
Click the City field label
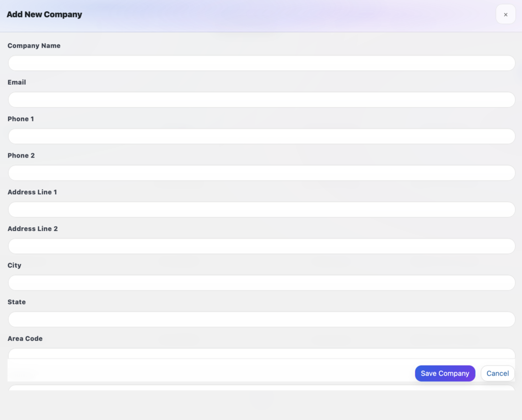point(14,265)
